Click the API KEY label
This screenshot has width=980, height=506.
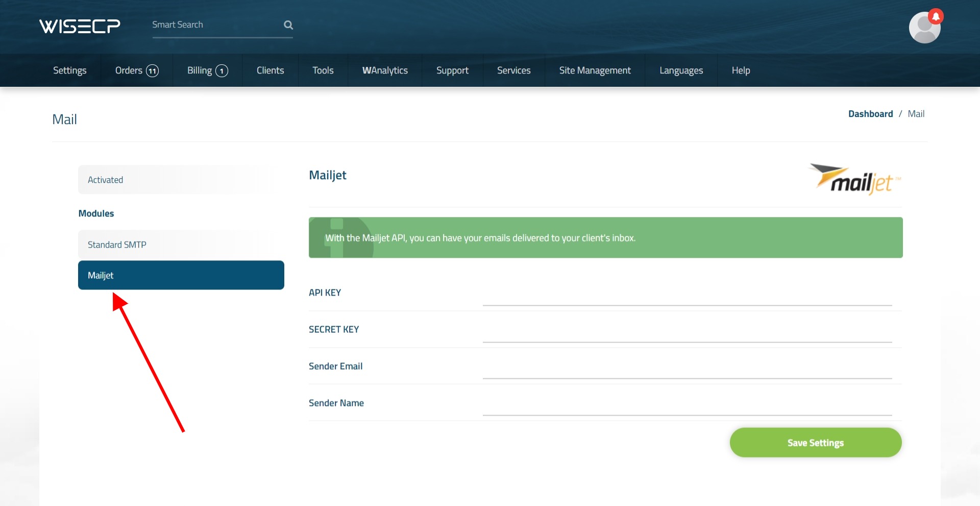[x=325, y=293]
